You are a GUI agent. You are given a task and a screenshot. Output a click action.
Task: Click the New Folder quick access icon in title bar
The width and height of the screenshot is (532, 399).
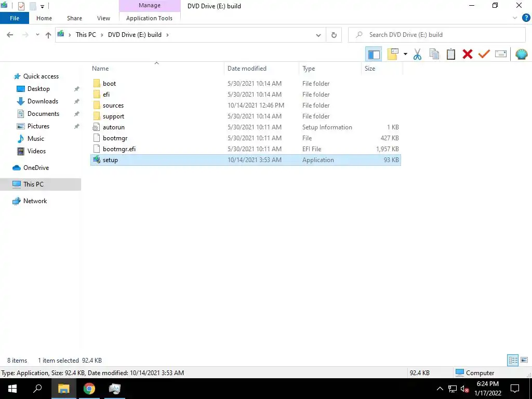(x=33, y=6)
